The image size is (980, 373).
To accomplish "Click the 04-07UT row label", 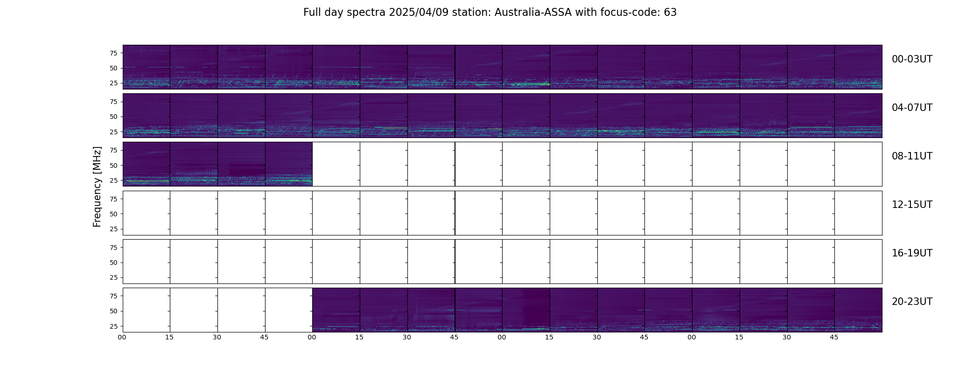I will click(x=912, y=108).
